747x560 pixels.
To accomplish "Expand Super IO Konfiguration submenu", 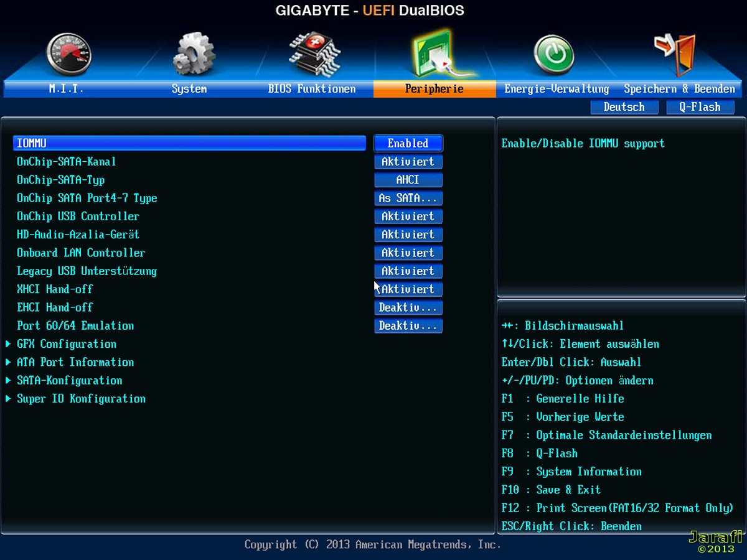I will click(x=82, y=399).
